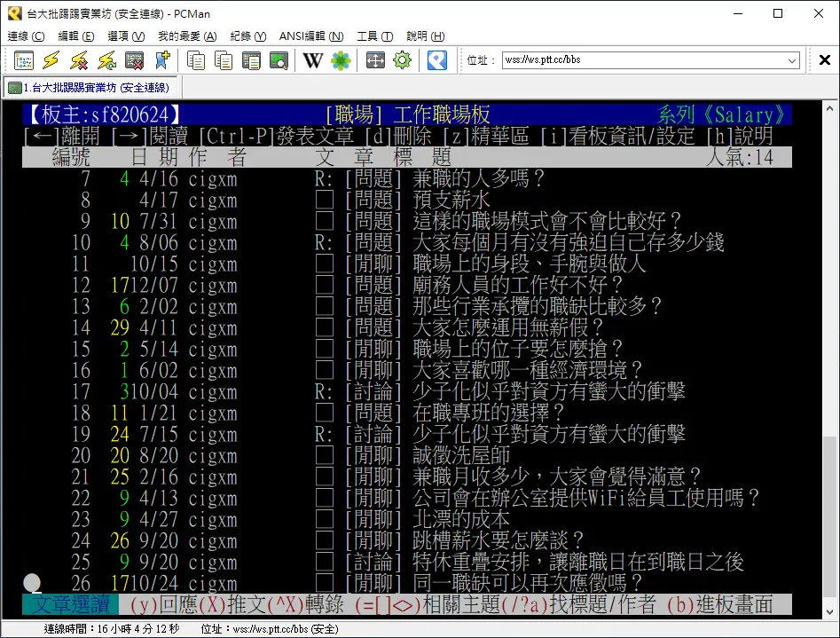The image size is (840, 638).
Task: Click the X button beside the address bar
Action: (x=824, y=60)
